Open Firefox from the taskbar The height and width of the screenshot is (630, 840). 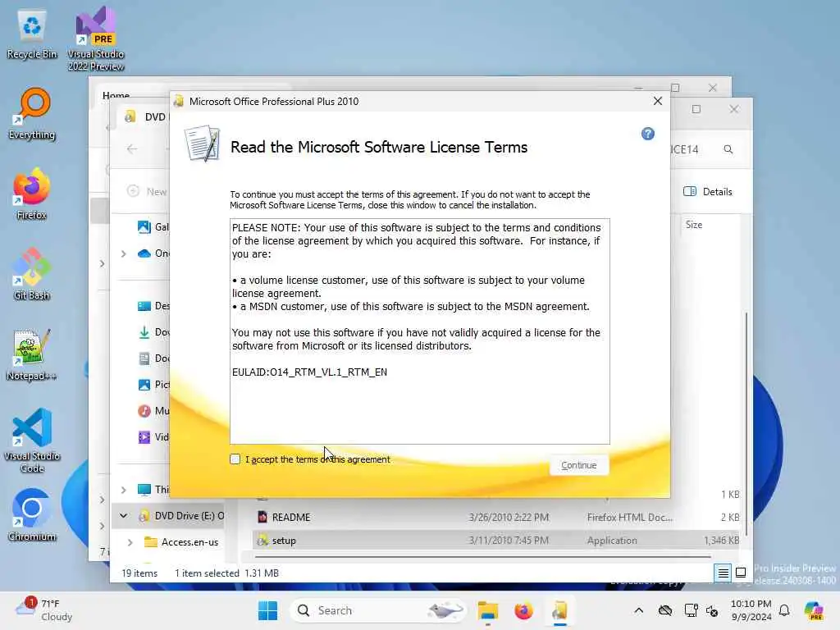(523, 610)
